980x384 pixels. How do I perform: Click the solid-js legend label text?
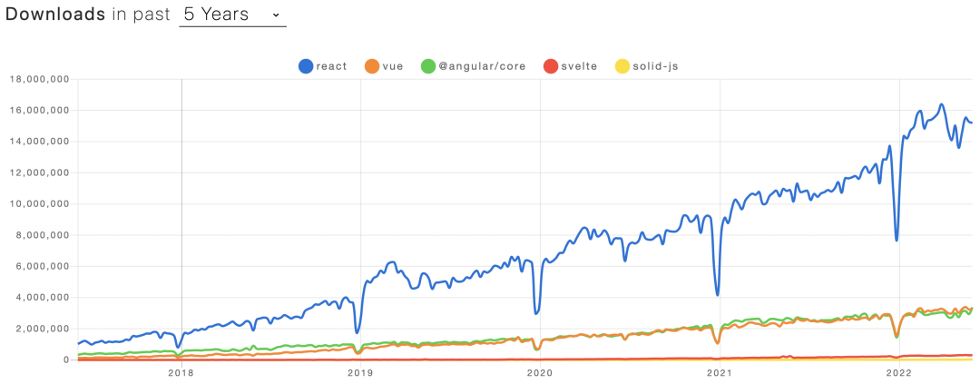tap(657, 65)
